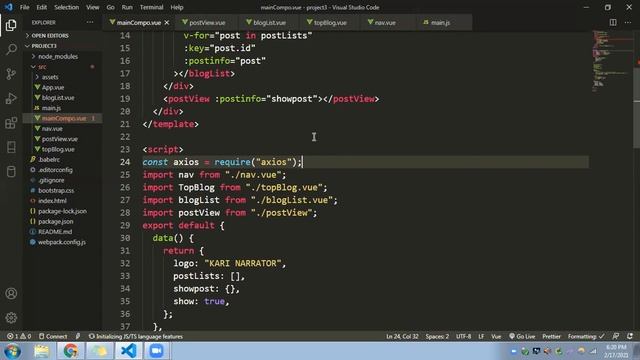Viewport: 640px width, 360px height.
Task: Open the Help menu
Action: (x=177, y=7)
